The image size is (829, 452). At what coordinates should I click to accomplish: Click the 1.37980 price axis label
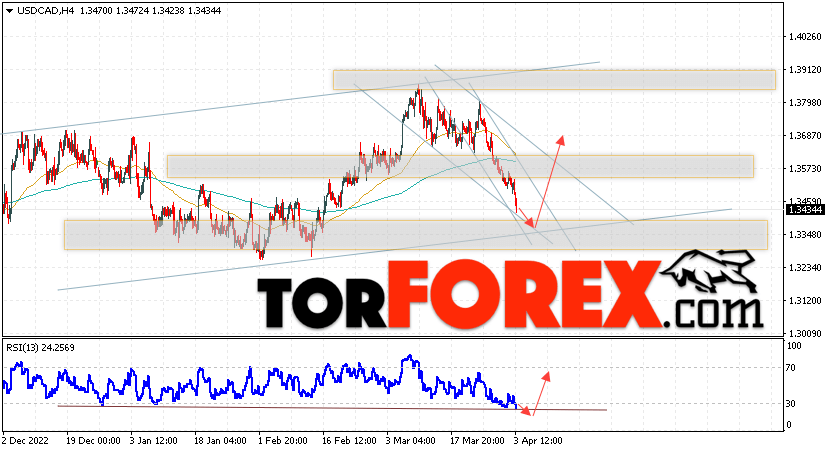coord(805,103)
